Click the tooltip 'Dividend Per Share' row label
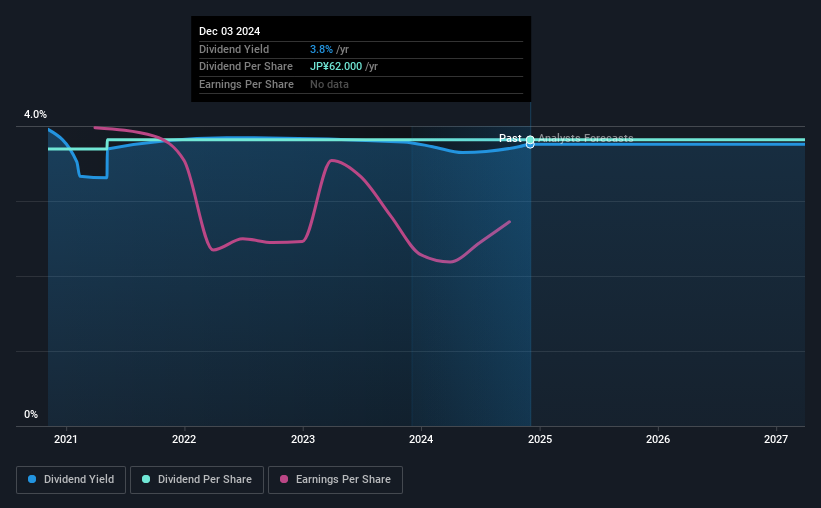 point(246,67)
